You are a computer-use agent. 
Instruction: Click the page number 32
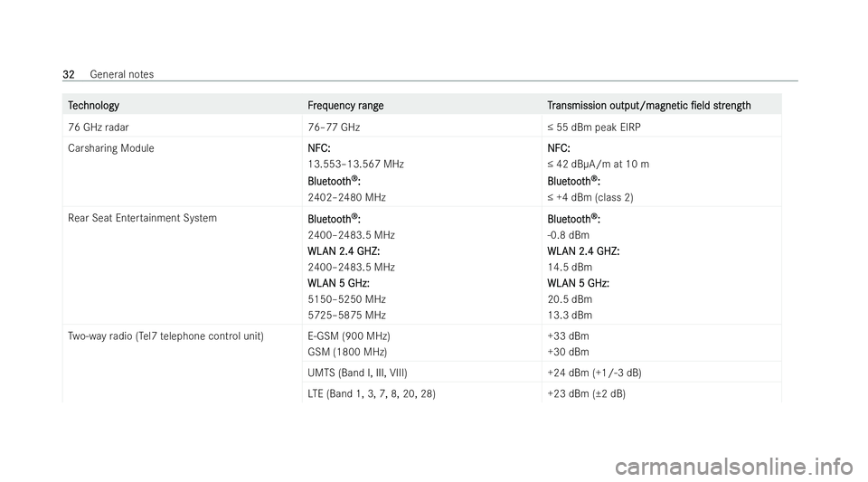pos(69,74)
